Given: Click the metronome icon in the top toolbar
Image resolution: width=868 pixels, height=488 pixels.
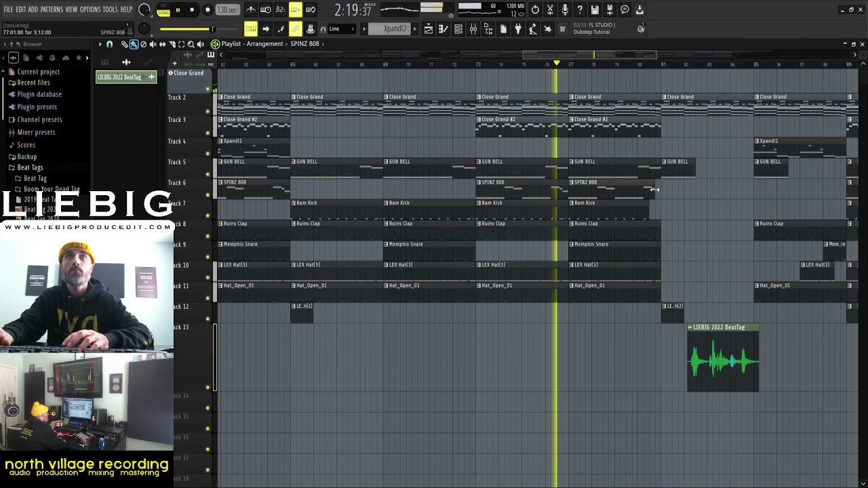Looking at the screenshot, I should click(251, 9).
